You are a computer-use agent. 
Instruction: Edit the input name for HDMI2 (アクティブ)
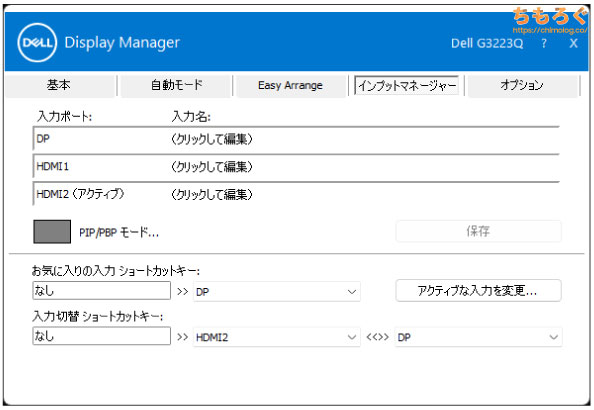pyautogui.click(x=211, y=194)
